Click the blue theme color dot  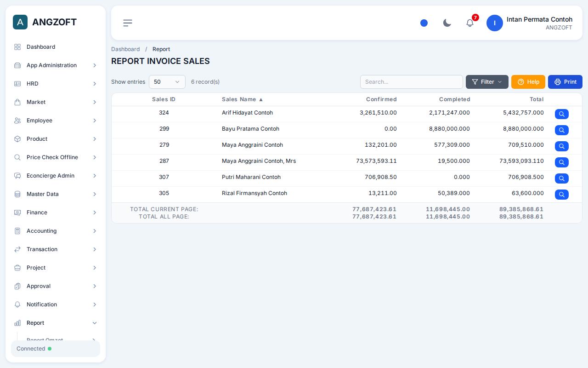[424, 23]
